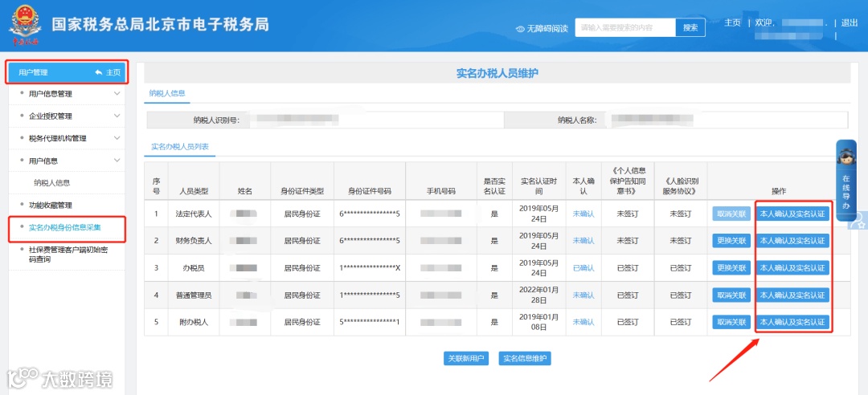Screen dimensions: 868x395
Task: Click the 关联新用户 button
Action: (x=466, y=359)
